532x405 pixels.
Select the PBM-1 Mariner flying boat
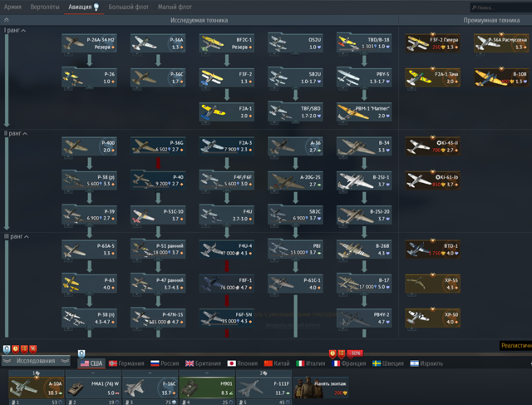coord(364,112)
